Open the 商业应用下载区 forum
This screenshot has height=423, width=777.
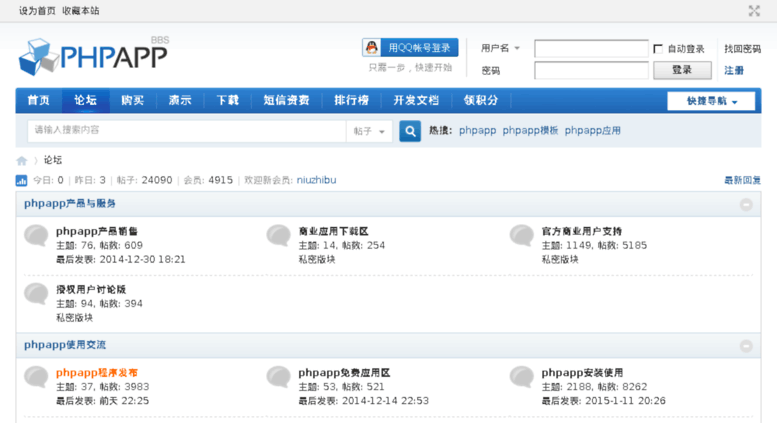point(333,231)
